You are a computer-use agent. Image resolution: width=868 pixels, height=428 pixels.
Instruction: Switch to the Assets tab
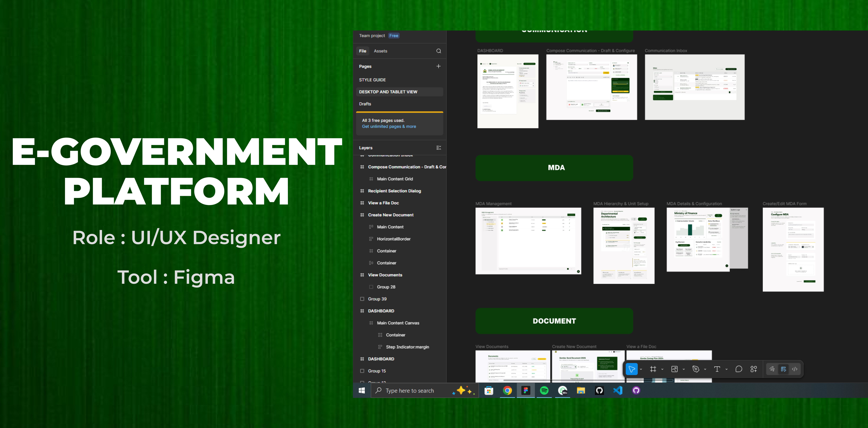pyautogui.click(x=380, y=51)
